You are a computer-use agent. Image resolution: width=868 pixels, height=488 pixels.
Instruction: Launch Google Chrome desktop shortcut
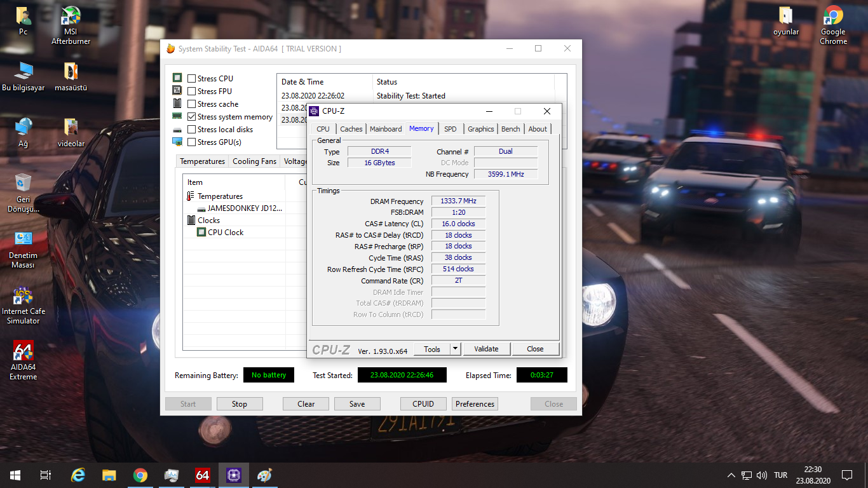click(x=833, y=25)
